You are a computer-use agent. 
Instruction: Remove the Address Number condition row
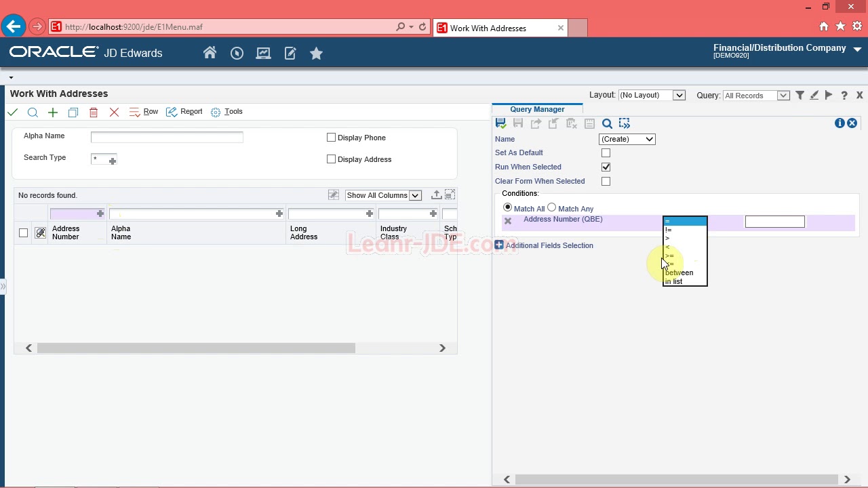[508, 221]
